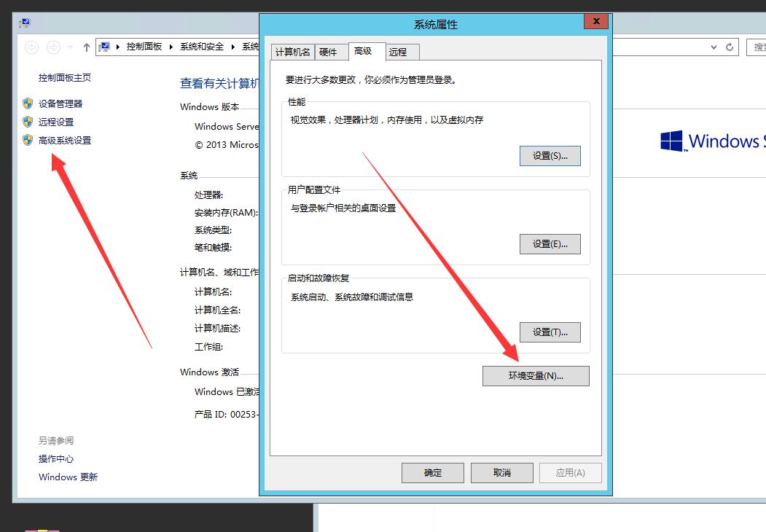Click the computer icon in address bar
This screenshot has width=766, height=532.
[x=104, y=47]
